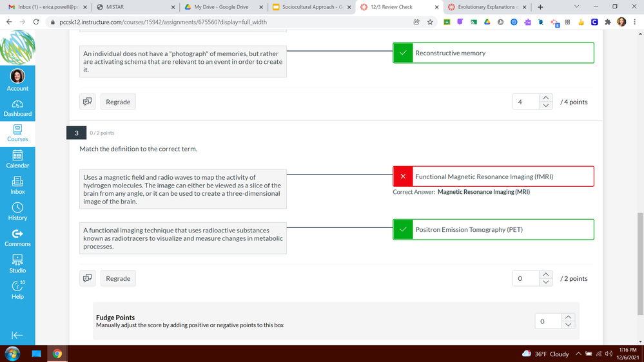Increase question 3 score with up arrow

(x=546, y=275)
